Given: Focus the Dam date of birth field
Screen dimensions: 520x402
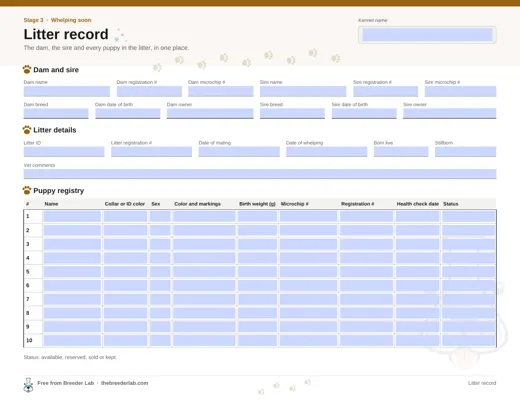Looking at the screenshot, I should point(128,113).
